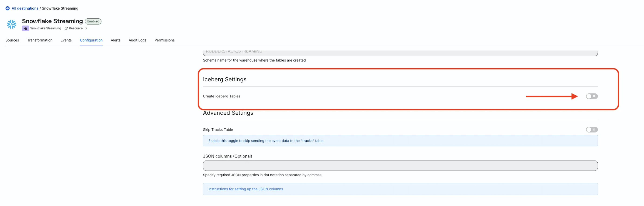
Task: Open the Alerts tab
Action: click(x=115, y=40)
